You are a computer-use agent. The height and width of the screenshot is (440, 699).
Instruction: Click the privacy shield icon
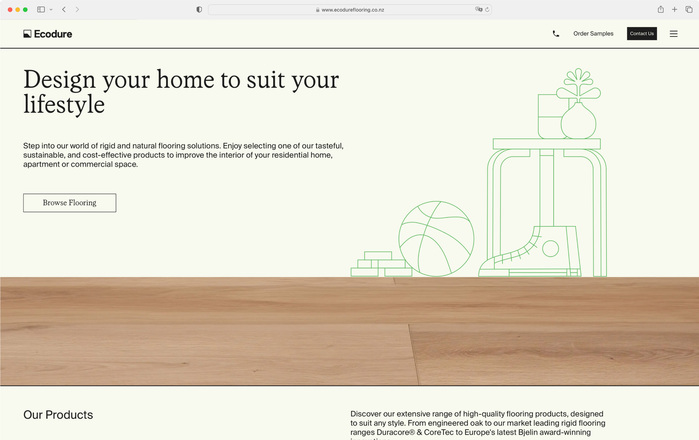pyautogui.click(x=199, y=9)
